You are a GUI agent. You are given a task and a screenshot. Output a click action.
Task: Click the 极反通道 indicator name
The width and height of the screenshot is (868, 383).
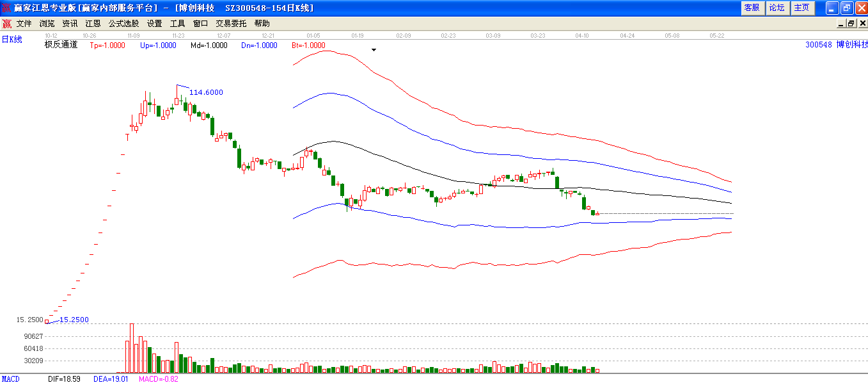coord(61,45)
